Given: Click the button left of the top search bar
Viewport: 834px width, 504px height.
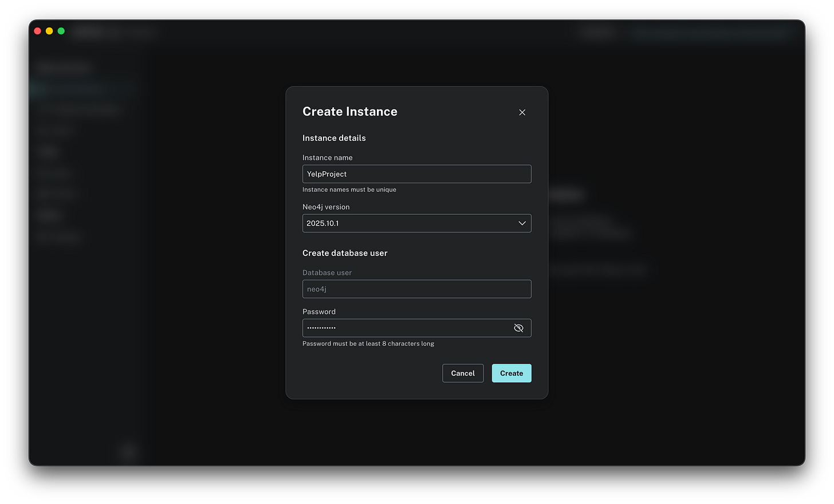Looking at the screenshot, I should pos(597,33).
